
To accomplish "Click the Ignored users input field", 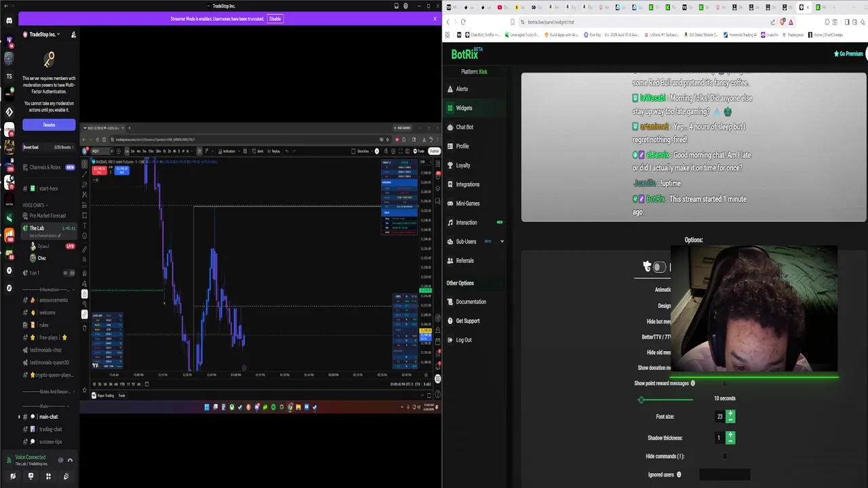I will [x=724, y=474].
